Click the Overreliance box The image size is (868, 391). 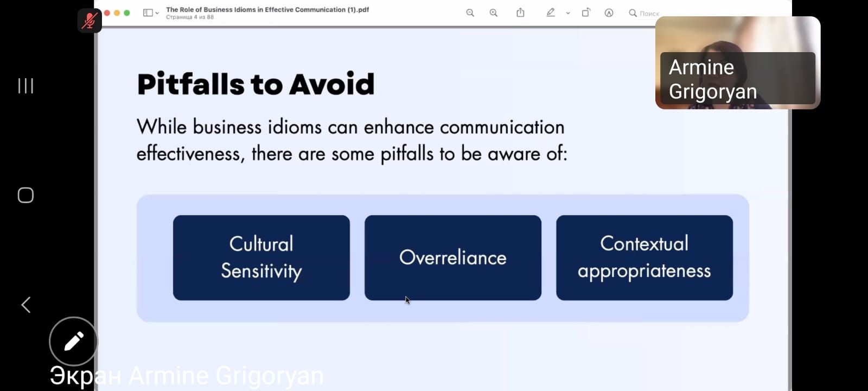click(x=452, y=257)
